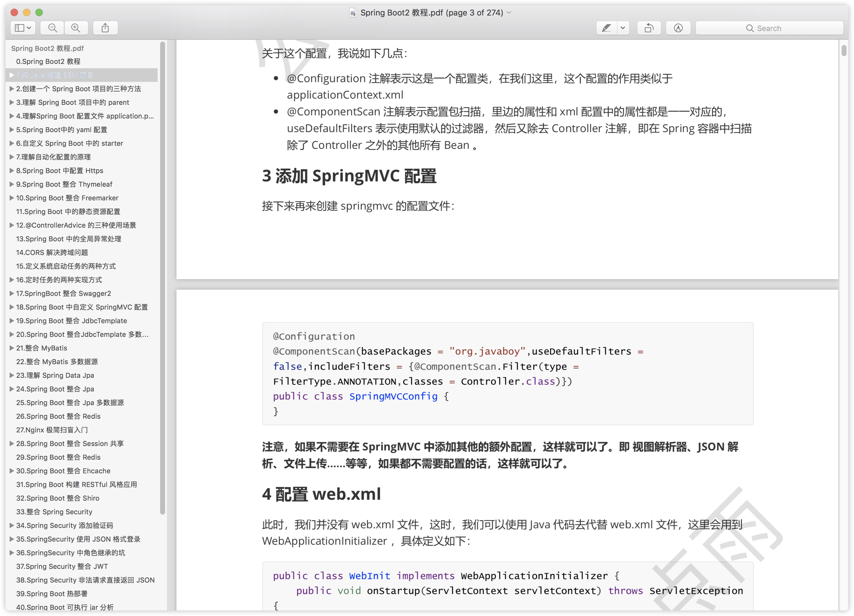Open 14.CORS 解决跨域问题
This screenshot has height=616, width=854.
tap(52, 252)
